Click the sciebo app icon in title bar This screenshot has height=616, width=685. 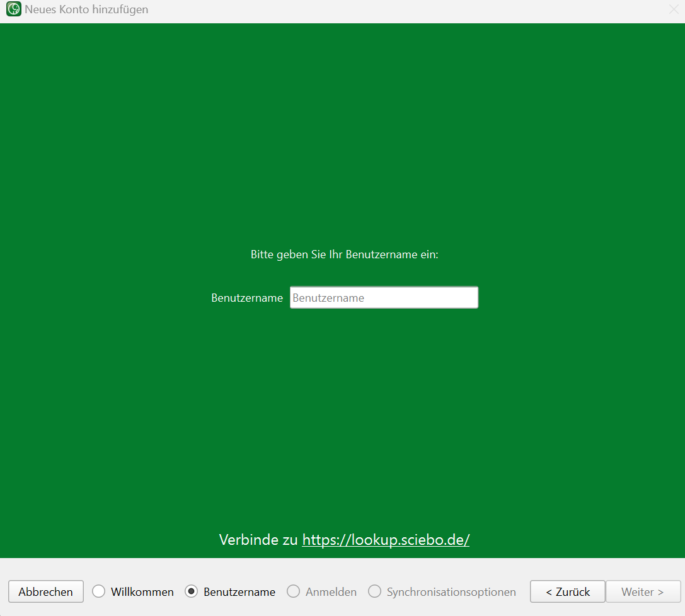pyautogui.click(x=13, y=10)
